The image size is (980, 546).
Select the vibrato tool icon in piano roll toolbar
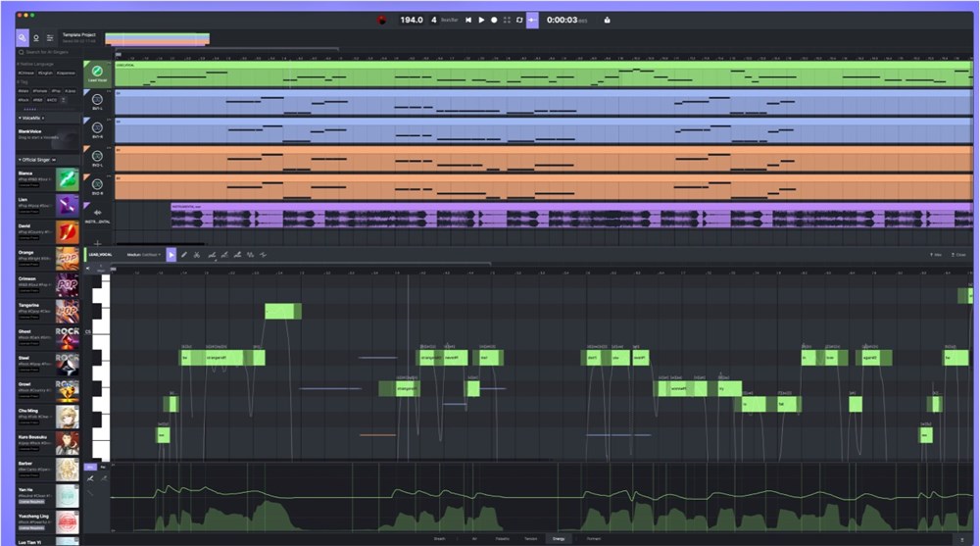pos(251,255)
